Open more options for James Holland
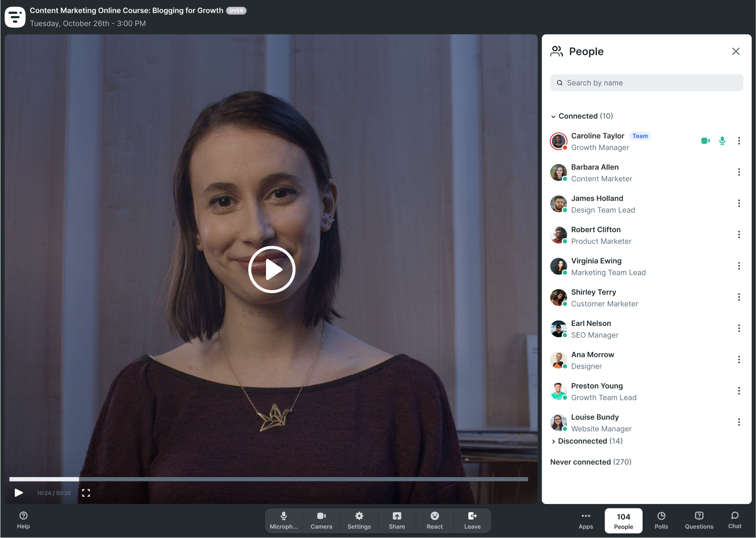This screenshot has height=538, width=756. (x=739, y=203)
